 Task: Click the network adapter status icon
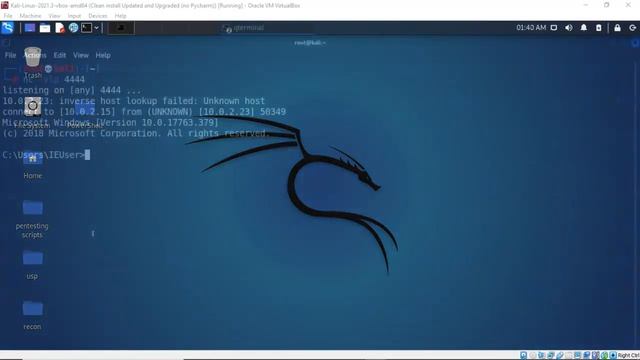coord(550,356)
